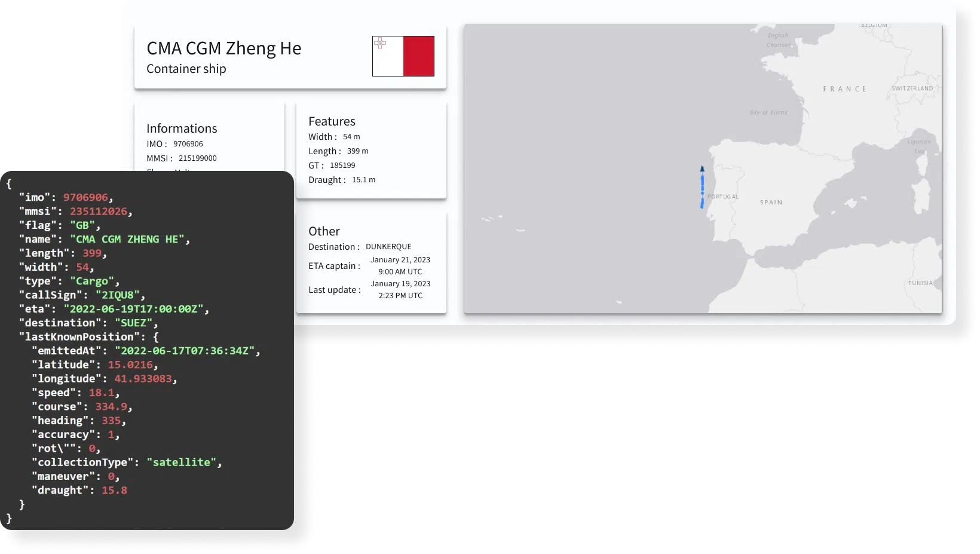Click JSON emittedAt value 2022-06-17T07:36:34Z
The image size is (980, 554).
point(185,351)
